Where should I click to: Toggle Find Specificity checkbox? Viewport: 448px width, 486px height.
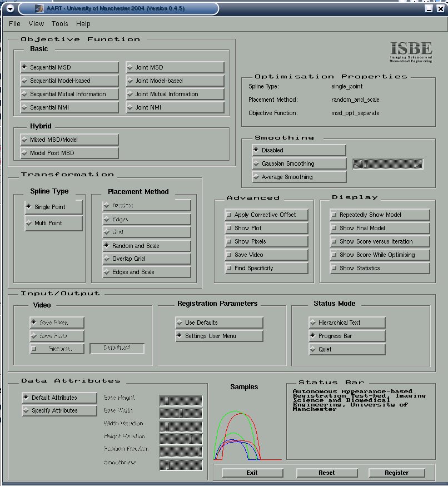tap(266, 268)
